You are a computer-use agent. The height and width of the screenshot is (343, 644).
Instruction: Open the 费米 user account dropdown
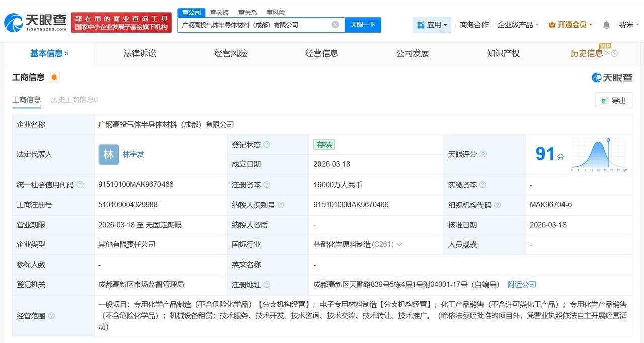(628, 24)
